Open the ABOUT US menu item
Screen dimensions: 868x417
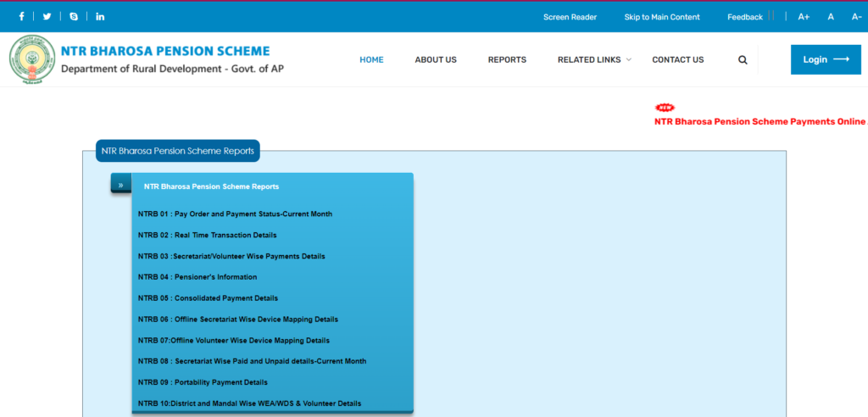pos(436,60)
